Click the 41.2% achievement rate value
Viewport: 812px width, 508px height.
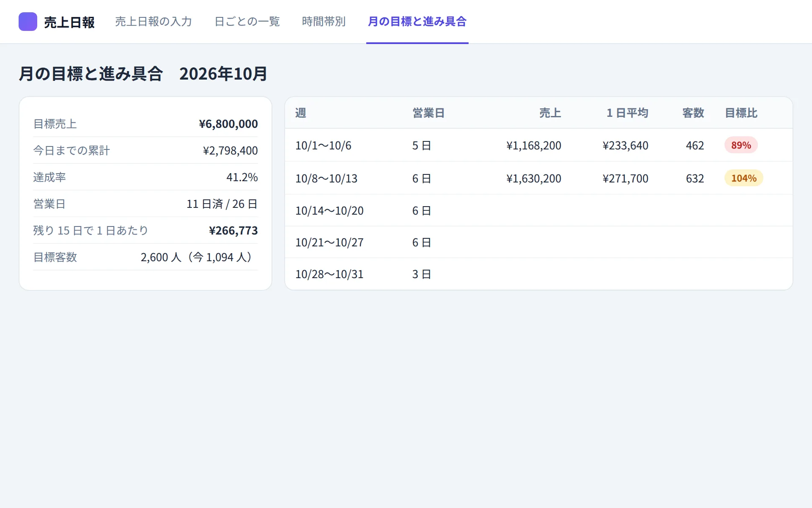click(242, 177)
